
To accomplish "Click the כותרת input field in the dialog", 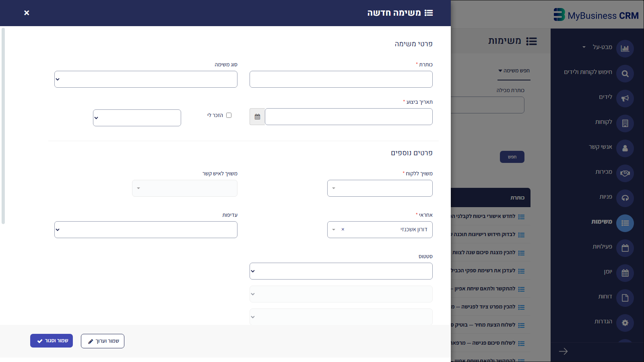I will [341, 79].
